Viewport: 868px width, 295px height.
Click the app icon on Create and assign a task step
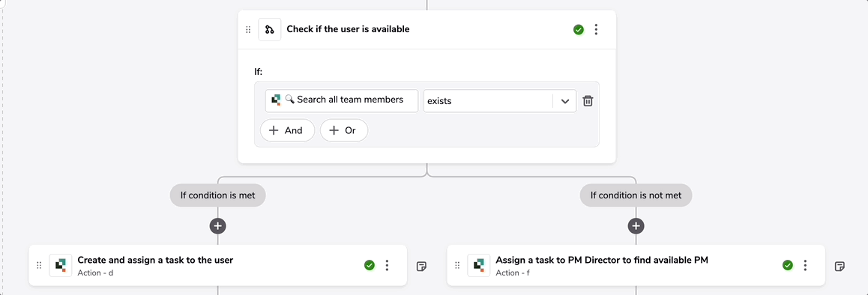[60, 266]
